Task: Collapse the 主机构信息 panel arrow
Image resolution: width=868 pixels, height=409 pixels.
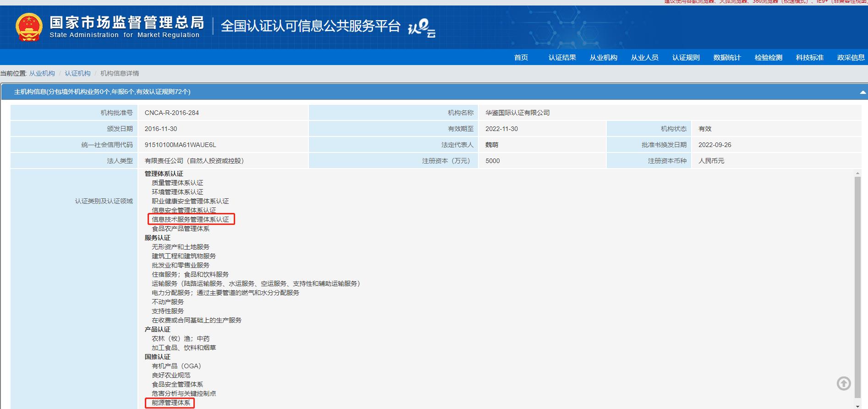Action: [x=863, y=92]
